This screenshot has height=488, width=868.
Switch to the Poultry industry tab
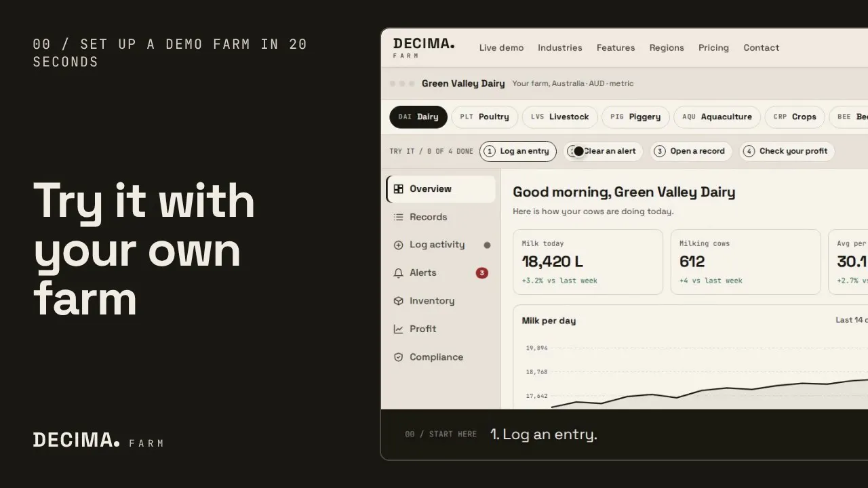484,117
